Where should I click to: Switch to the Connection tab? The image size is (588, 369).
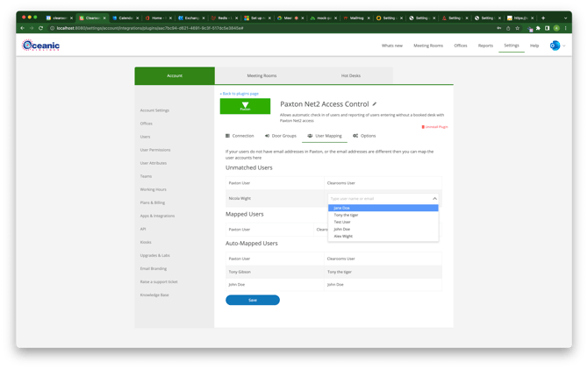(x=240, y=136)
